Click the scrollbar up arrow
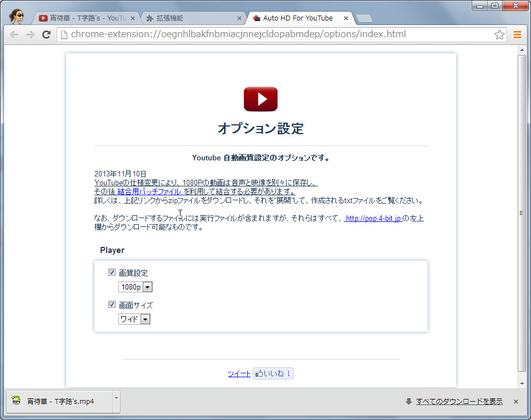 point(522,50)
